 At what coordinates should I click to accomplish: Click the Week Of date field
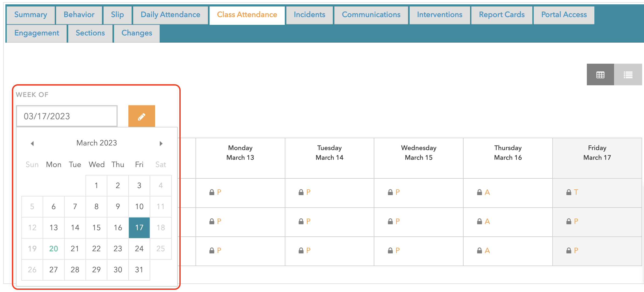(x=67, y=116)
